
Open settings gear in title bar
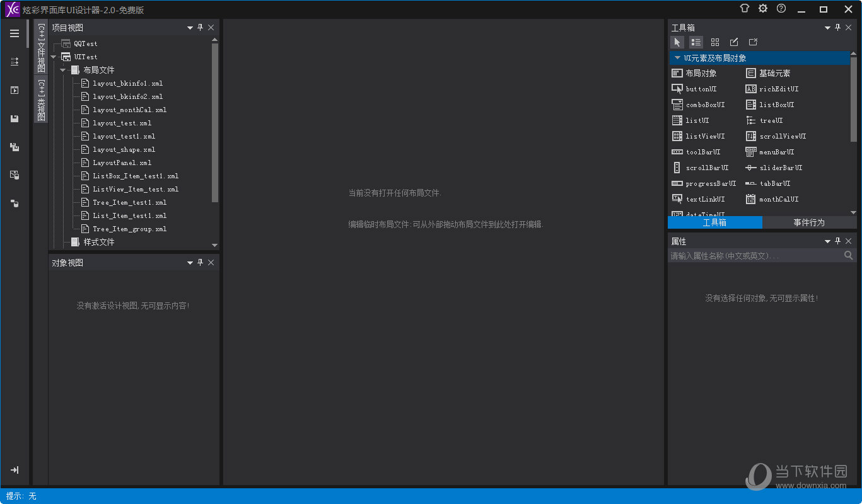(763, 9)
